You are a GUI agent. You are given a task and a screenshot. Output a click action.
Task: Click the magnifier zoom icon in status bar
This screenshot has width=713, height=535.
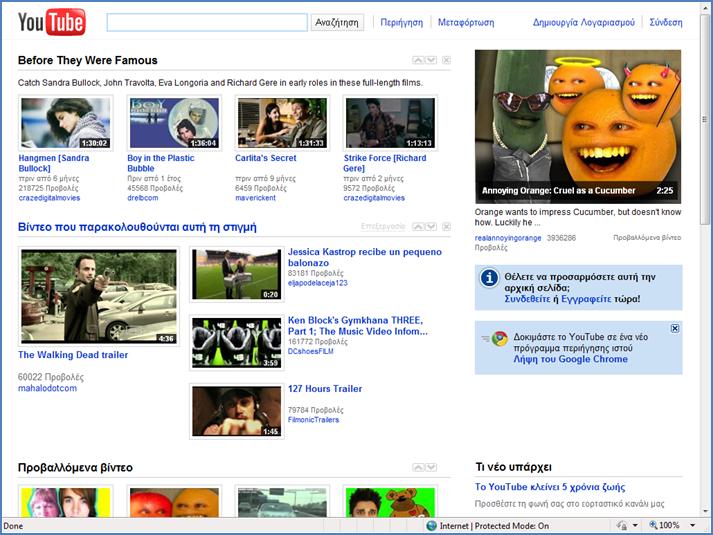click(x=653, y=525)
